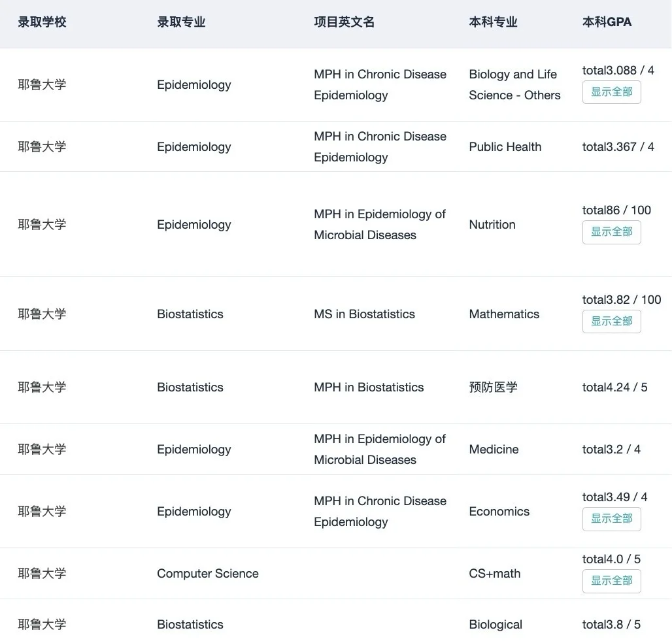The height and width of the screenshot is (643, 672).
Task: Click the GPA value total3.8 / 5
Action: [611, 625]
